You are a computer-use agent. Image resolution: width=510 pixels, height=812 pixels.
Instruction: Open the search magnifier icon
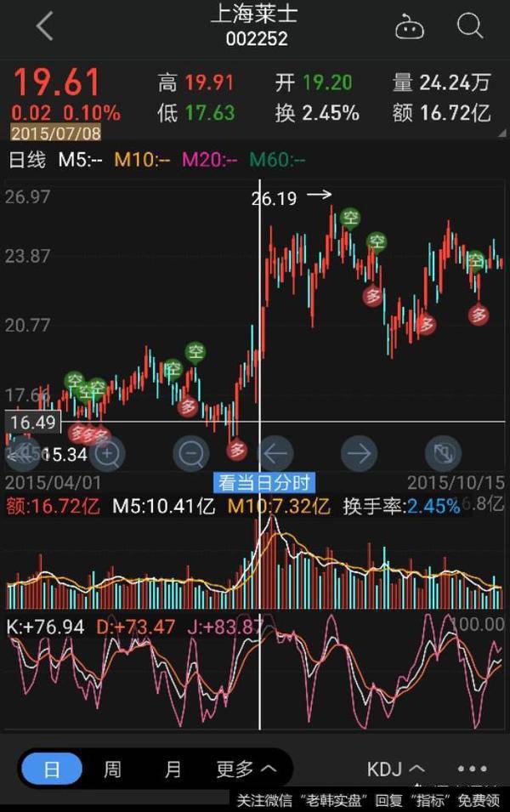tap(470, 26)
